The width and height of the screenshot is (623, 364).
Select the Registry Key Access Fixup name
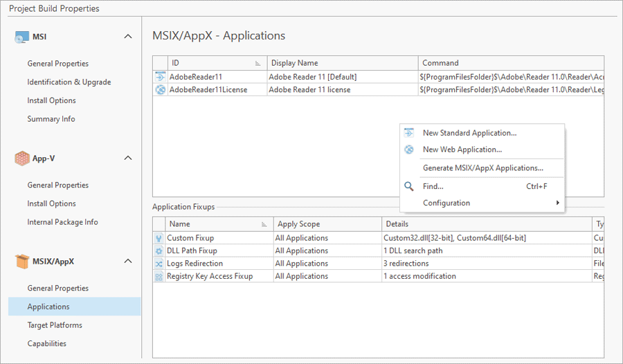pyautogui.click(x=219, y=276)
